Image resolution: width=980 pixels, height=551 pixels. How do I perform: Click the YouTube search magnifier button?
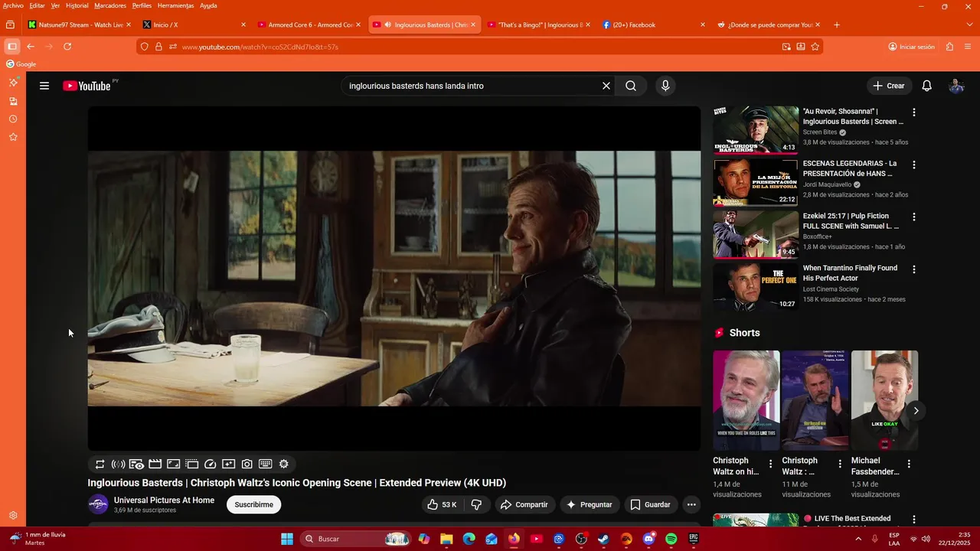tap(631, 86)
